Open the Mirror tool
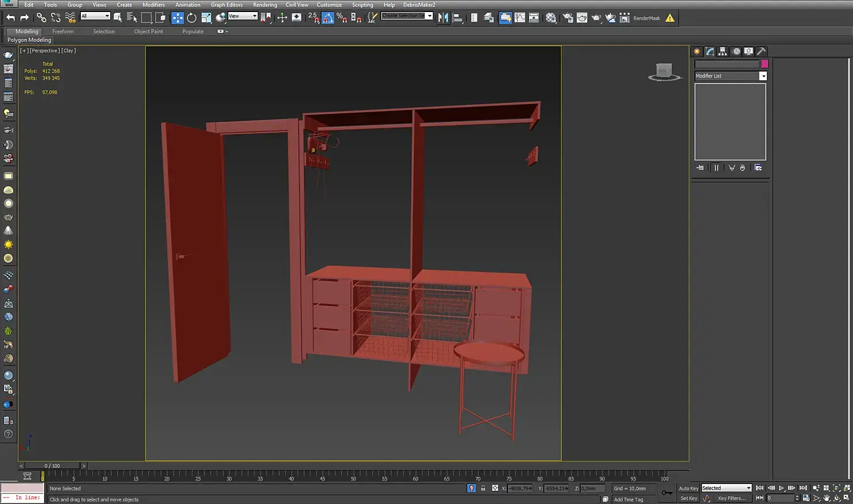 (x=443, y=18)
